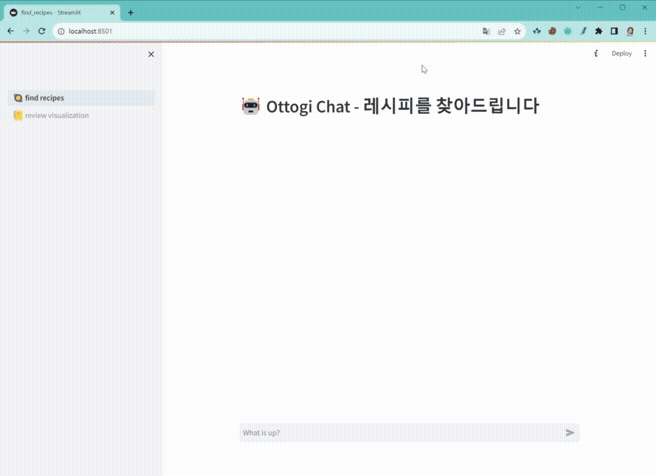Open the Streamlit app options menu
The image size is (656, 476).
(645, 54)
